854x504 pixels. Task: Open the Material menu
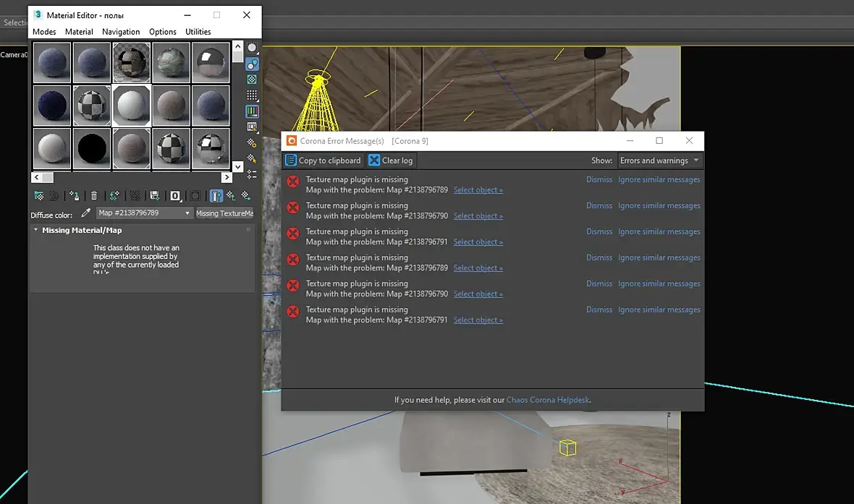79,32
